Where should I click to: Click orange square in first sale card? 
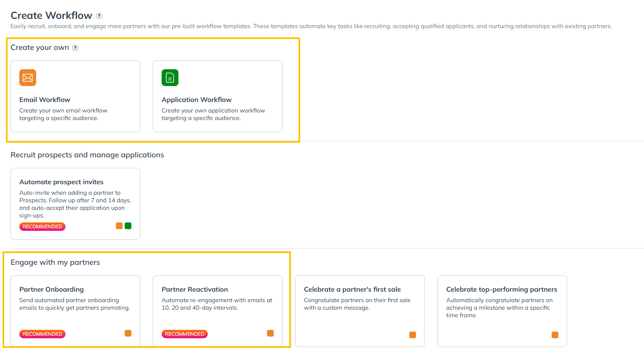click(x=413, y=335)
